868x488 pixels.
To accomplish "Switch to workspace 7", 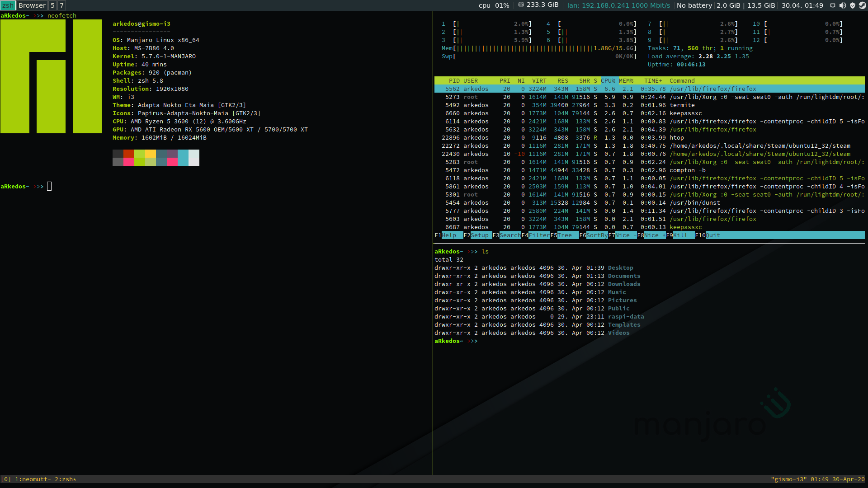I will 61,5.
